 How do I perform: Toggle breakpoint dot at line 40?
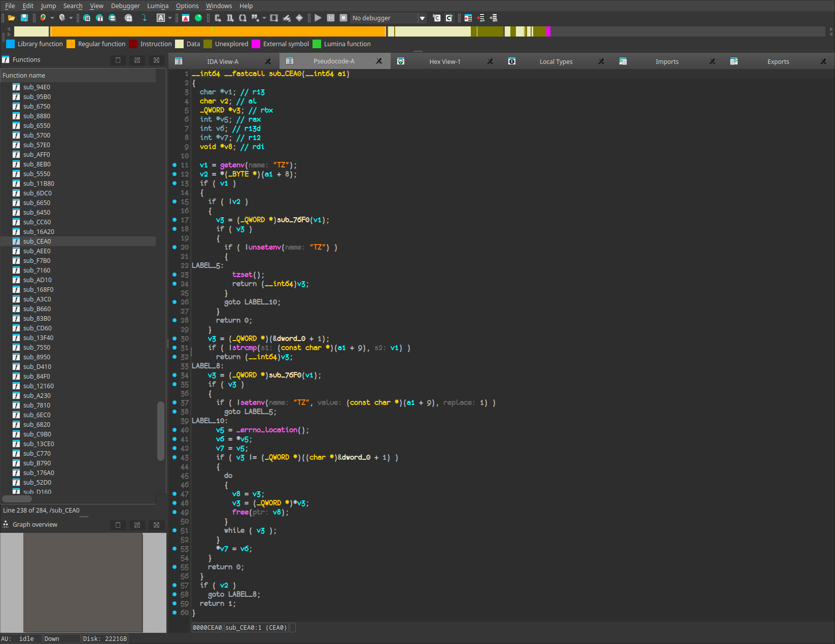(175, 430)
